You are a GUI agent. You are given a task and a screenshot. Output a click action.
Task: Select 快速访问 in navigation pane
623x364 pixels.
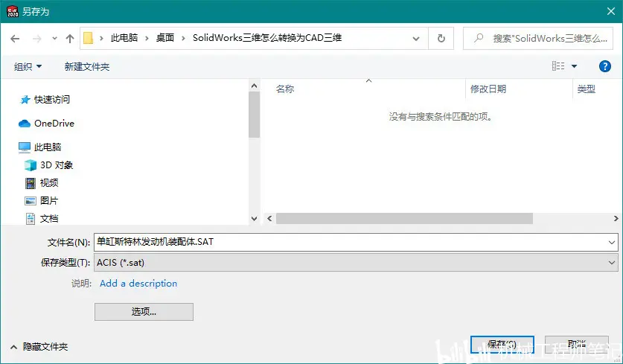(x=52, y=99)
